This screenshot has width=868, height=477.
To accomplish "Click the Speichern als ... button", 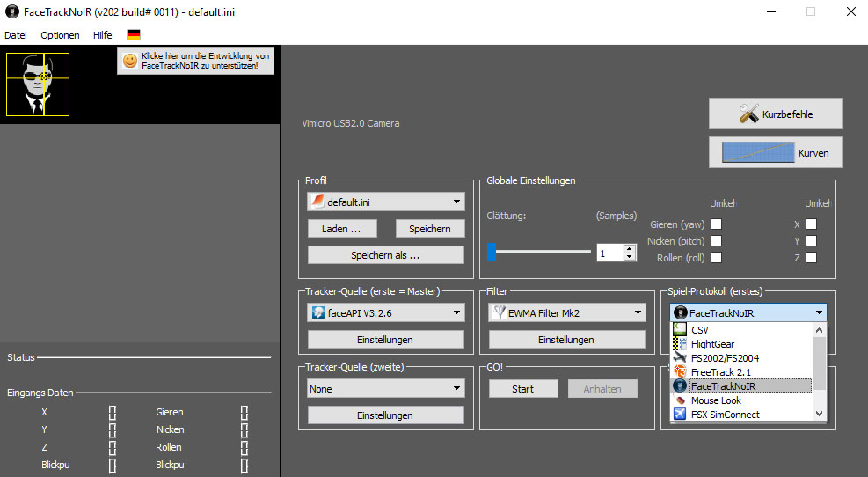I will click(385, 255).
